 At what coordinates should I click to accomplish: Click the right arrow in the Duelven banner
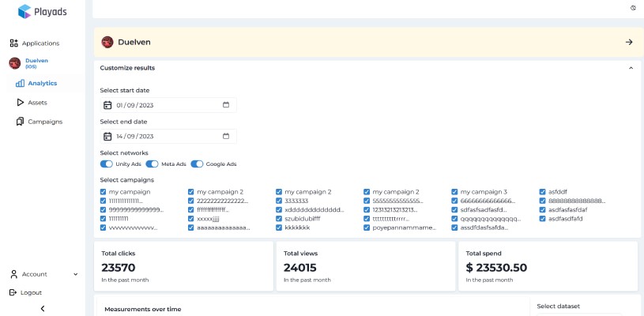click(x=629, y=42)
